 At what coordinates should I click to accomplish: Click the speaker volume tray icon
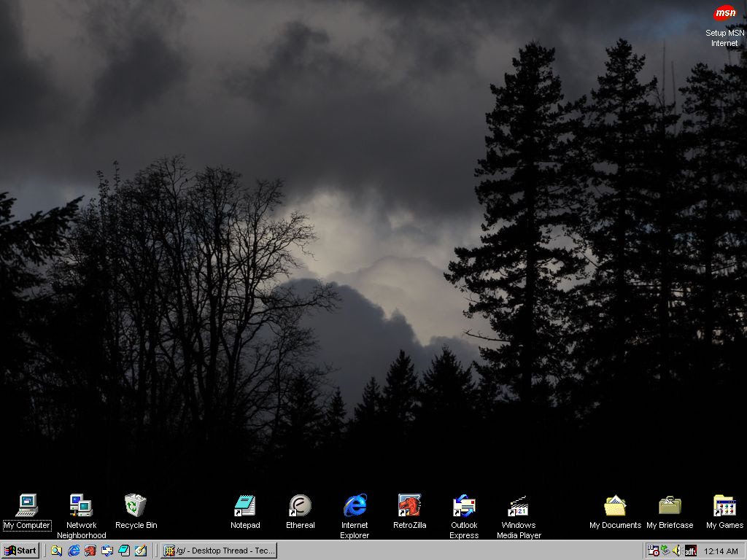(677, 551)
